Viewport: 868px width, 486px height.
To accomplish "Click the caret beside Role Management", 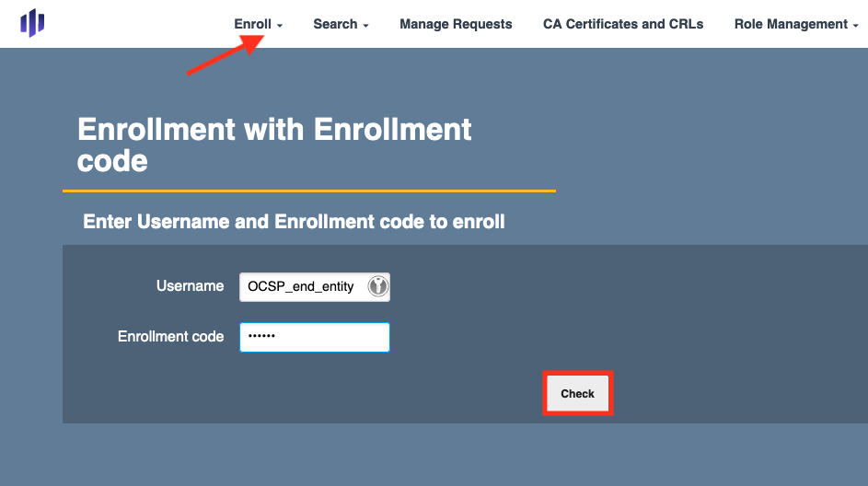I will pyautogui.click(x=855, y=26).
